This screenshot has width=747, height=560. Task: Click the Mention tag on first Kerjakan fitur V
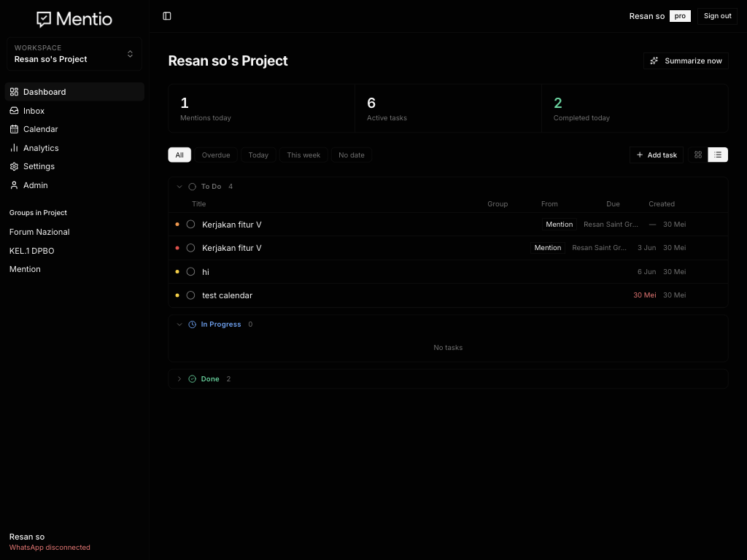click(x=560, y=225)
